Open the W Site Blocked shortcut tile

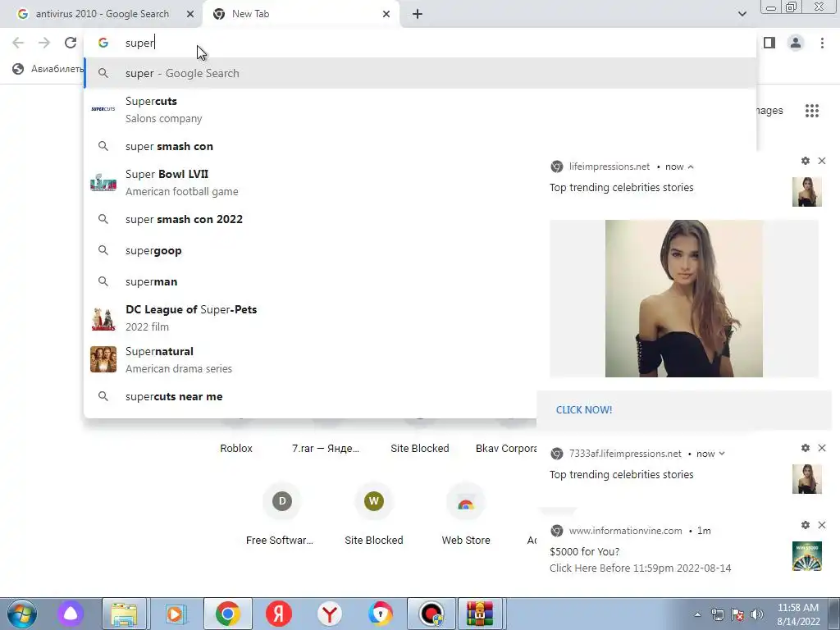click(x=374, y=514)
